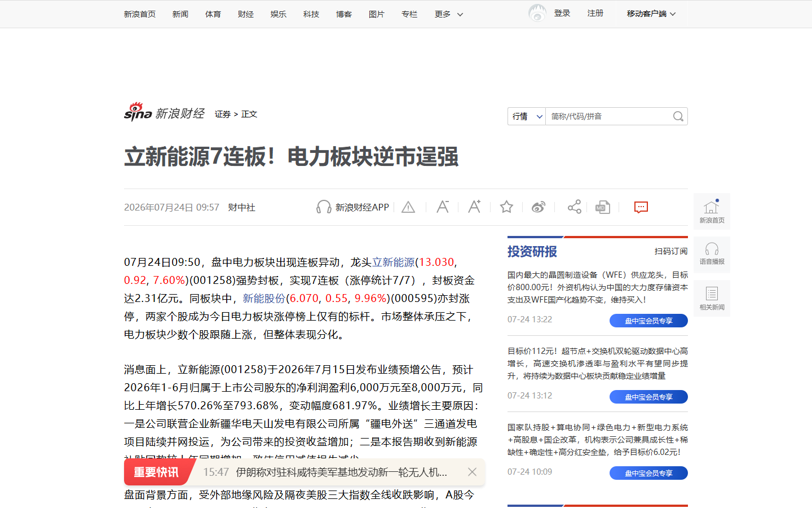Expand the 移动客户端 dropdown
The width and height of the screenshot is (812, 508).
(x=651, y=14)
